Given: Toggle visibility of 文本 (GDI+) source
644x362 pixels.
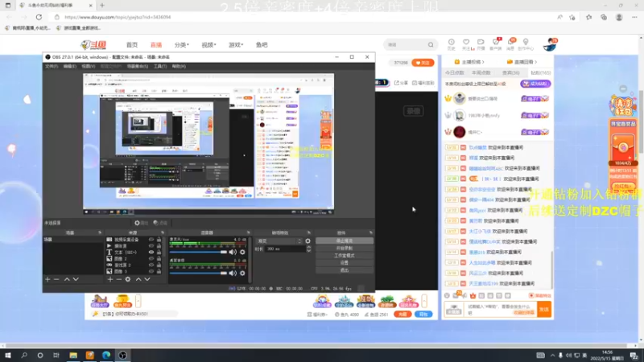Looking at the screenshot, I should tap(151, 253).
